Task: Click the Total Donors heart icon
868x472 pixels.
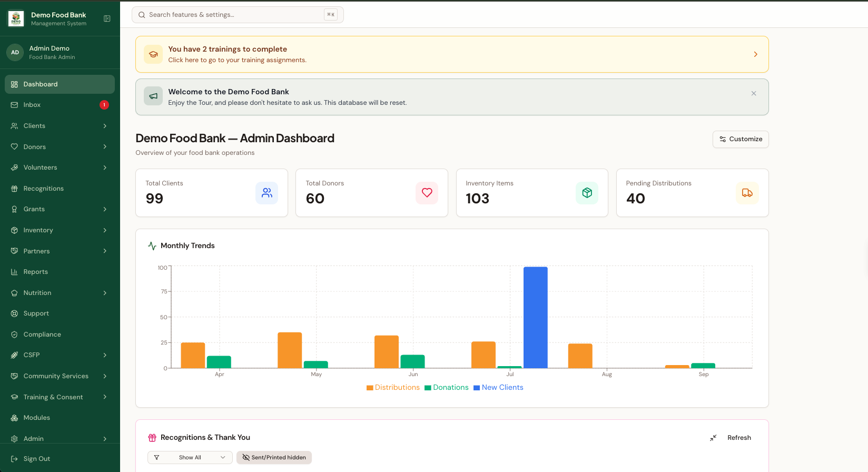Action: [427, 193]
